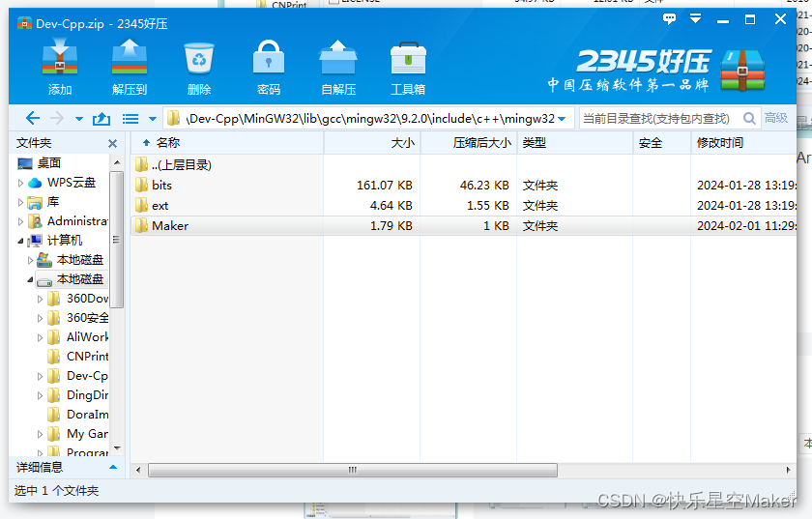Screen dimensions: 812x519
Task: Click the archive path address field
Action: 368,119
